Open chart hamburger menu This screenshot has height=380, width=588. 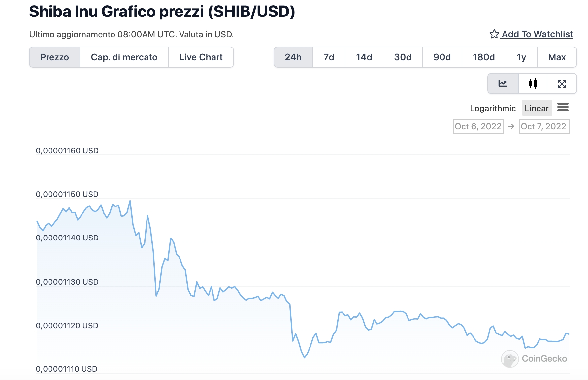(x=563, y=107)
